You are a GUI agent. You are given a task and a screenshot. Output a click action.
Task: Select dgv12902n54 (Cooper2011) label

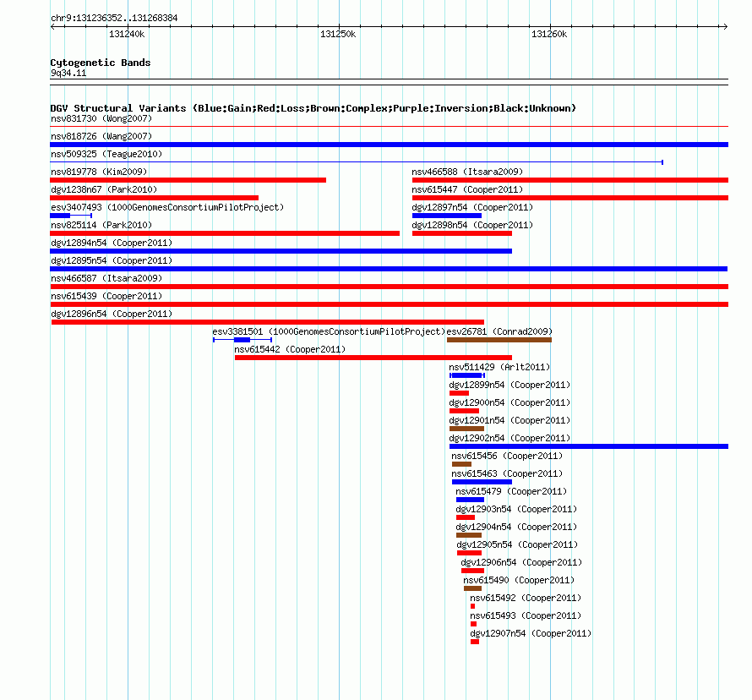pos(510,438)
